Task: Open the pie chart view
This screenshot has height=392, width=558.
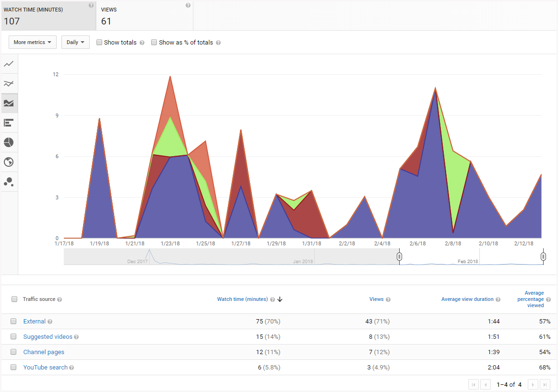Action: point(9,142)
